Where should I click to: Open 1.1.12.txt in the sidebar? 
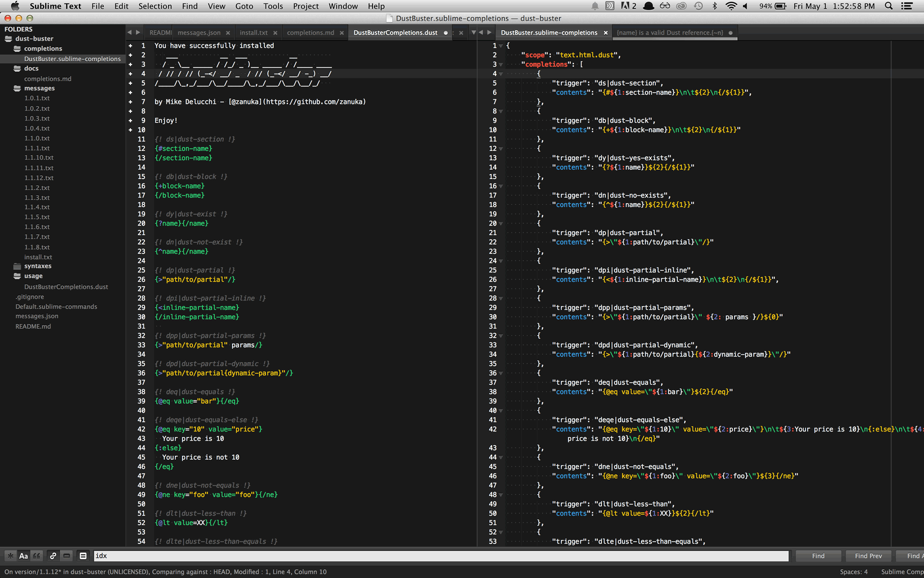(39, 178)
